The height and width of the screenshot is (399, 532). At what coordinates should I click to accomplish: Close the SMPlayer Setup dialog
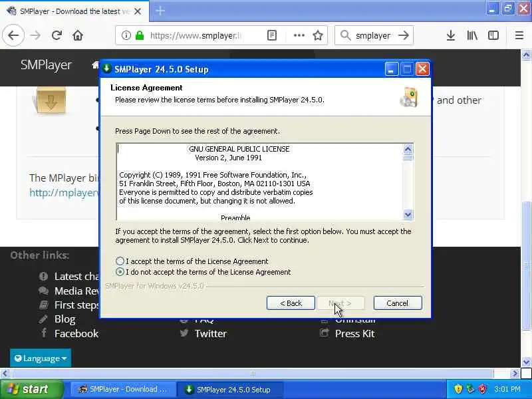tap(422, 69)
